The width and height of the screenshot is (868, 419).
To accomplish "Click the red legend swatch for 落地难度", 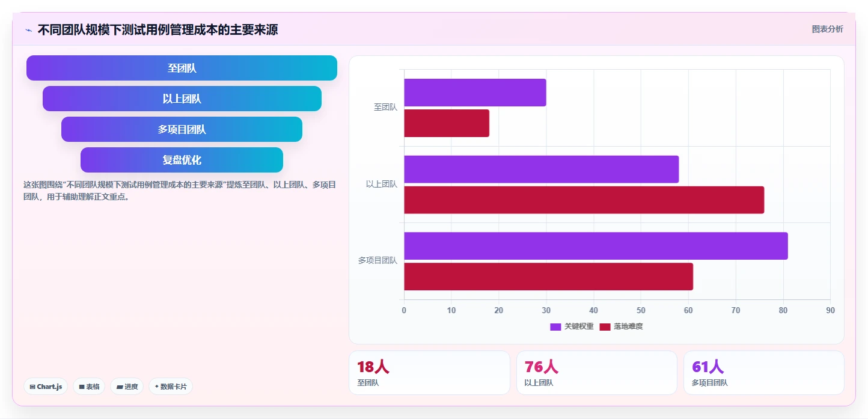I will (605, 327).
